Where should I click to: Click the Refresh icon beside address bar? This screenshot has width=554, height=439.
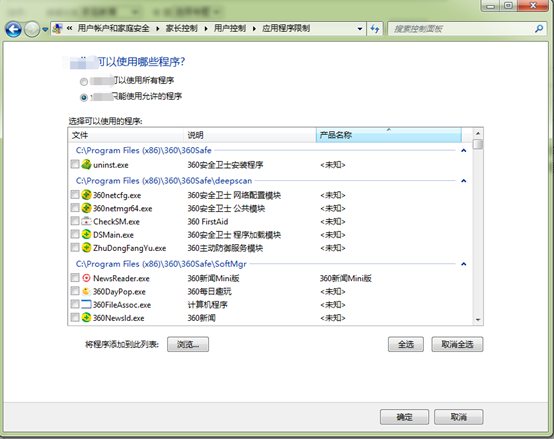click(375, 29)
